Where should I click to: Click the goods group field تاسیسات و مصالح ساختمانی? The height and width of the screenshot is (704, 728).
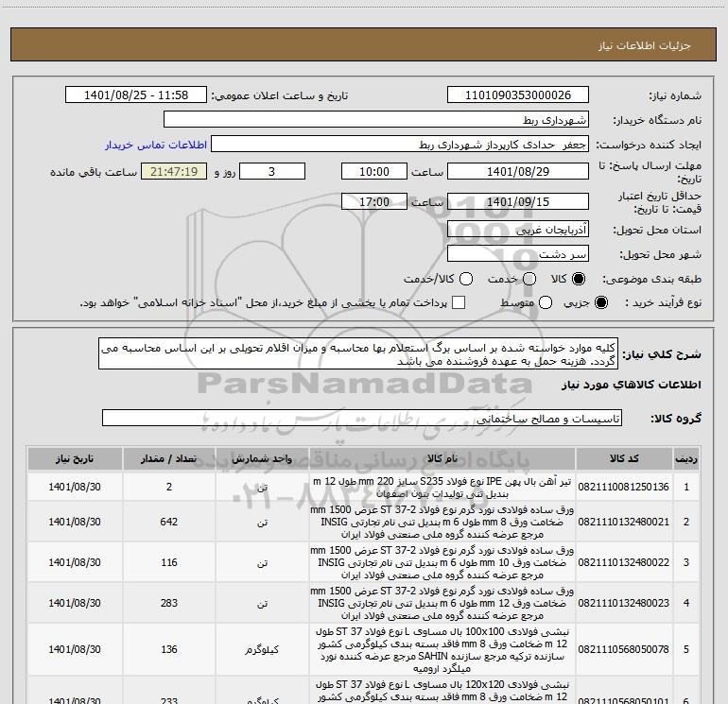pyautogui.click(x=362, y=418)
